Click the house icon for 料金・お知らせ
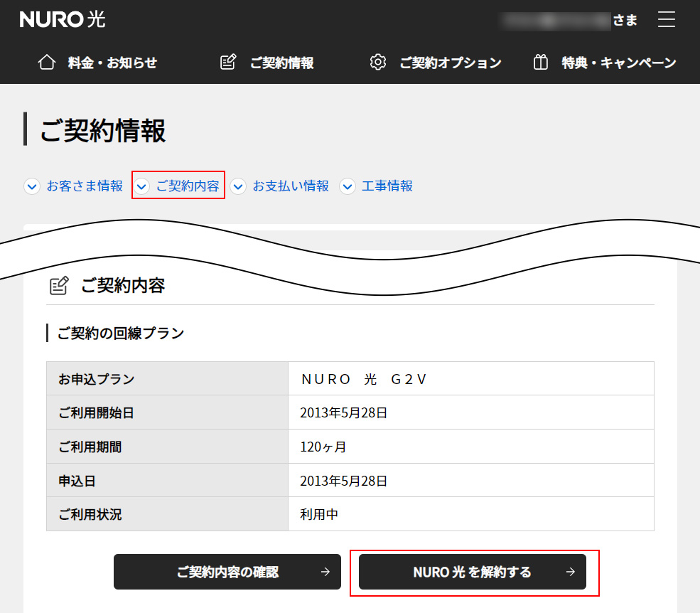The width and height of the screenshot is (700, 613). 46,63
